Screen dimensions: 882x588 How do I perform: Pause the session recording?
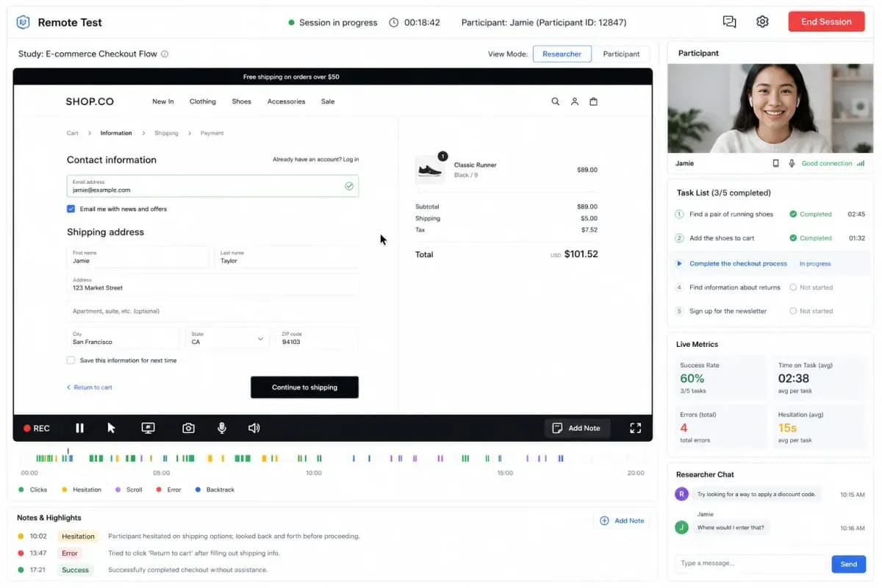point(80,428)
